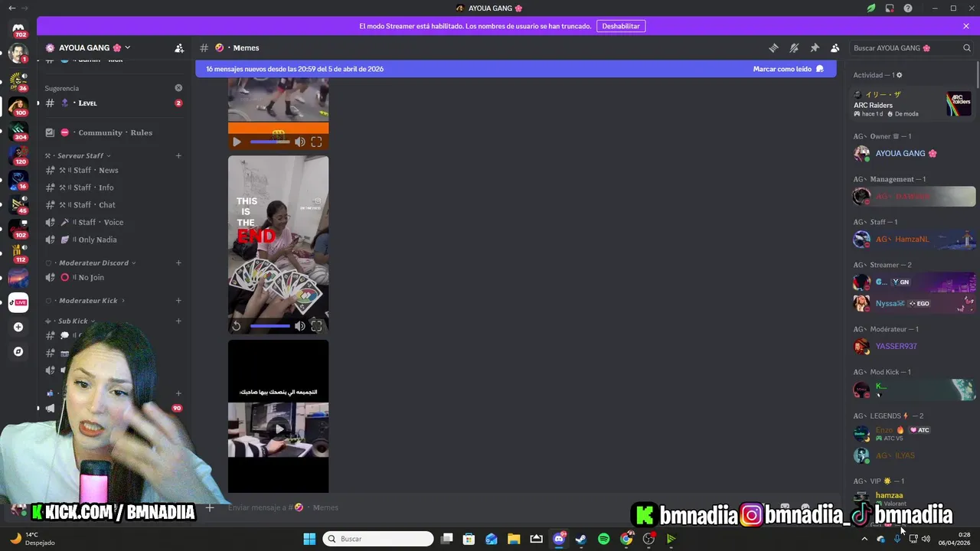980x551 pixels.
Task: Open the Level channel
Action: click(x=109, y=103)
